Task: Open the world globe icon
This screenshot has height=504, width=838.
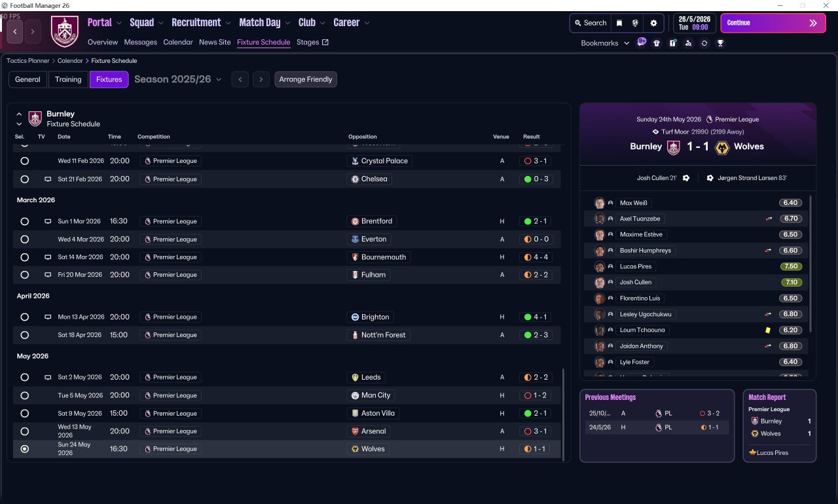Action: (635, 23)
